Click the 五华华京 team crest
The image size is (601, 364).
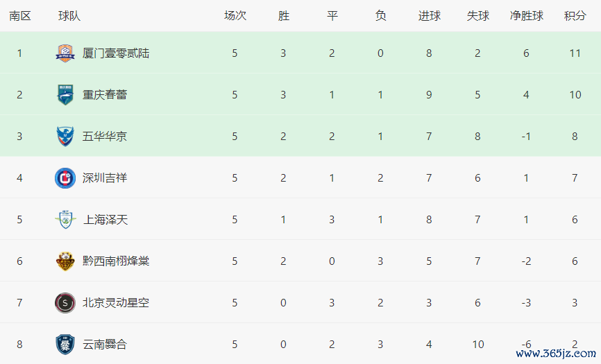click(65, 137)
